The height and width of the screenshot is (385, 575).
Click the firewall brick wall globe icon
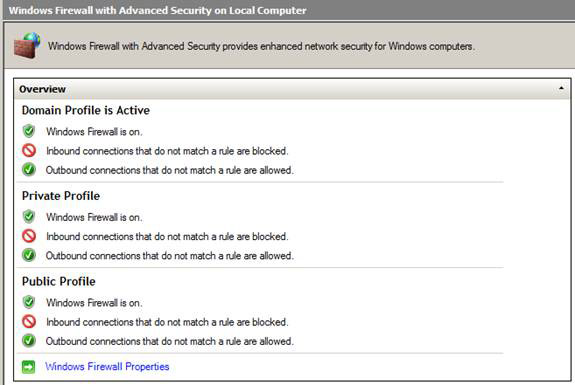pos(27,45)
